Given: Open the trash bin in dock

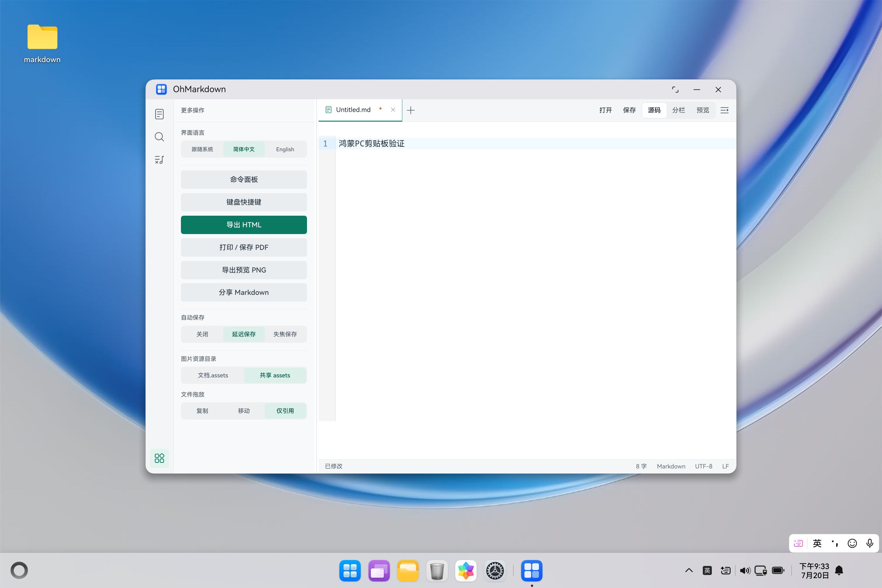Looking at the screenshot, I should click(x=437, y=571).
